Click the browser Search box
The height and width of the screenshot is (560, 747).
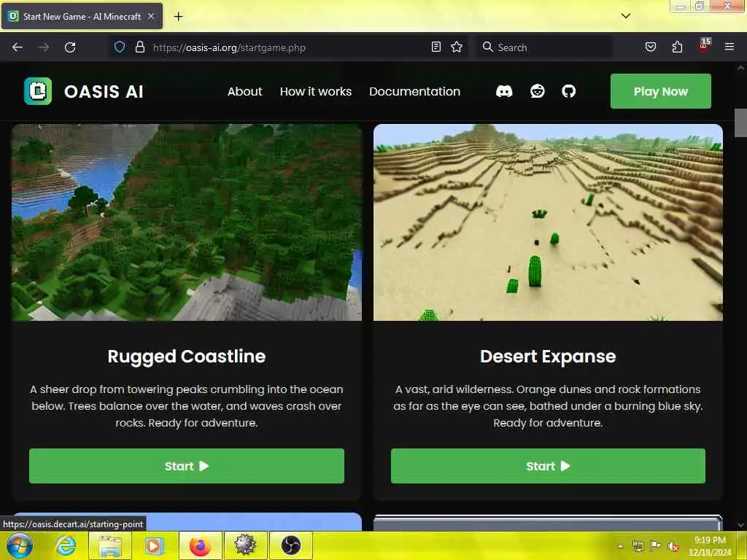point(544,47)
